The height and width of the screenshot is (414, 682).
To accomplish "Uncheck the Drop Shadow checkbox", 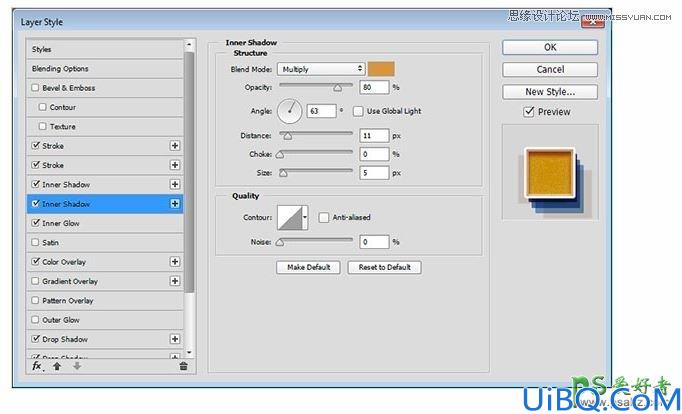I will [36, 339].
